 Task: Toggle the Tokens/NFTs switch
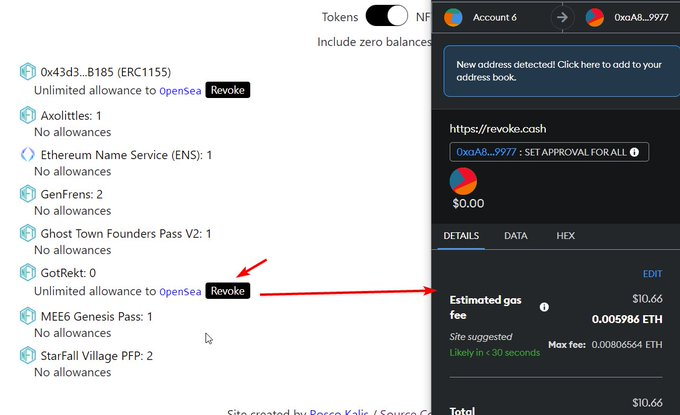click(x=386, y=16)
